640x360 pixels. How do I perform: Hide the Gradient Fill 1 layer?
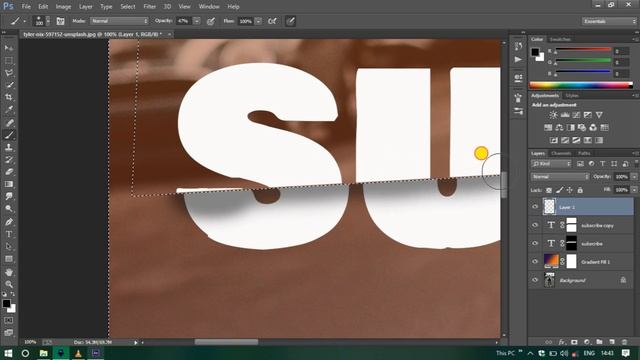point(535,262)
